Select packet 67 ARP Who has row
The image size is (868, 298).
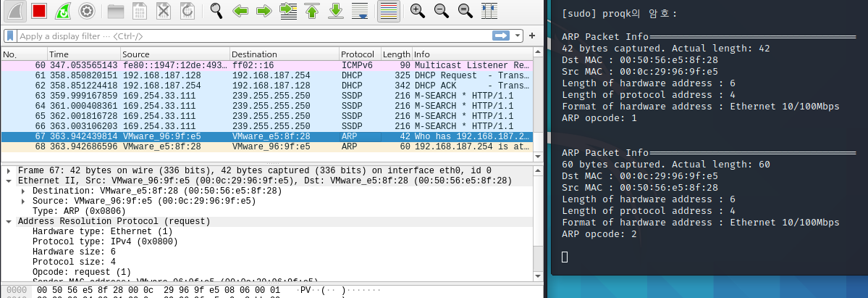click(267, 136)
